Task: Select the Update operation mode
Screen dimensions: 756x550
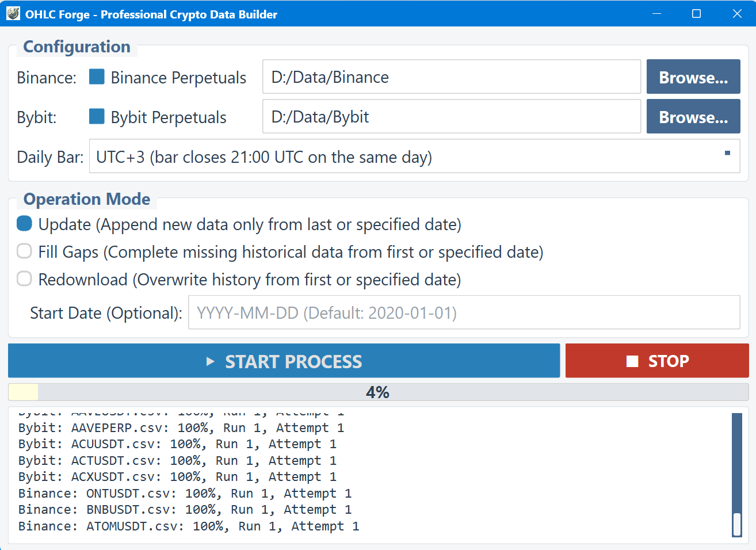Action: pos(24,224)
